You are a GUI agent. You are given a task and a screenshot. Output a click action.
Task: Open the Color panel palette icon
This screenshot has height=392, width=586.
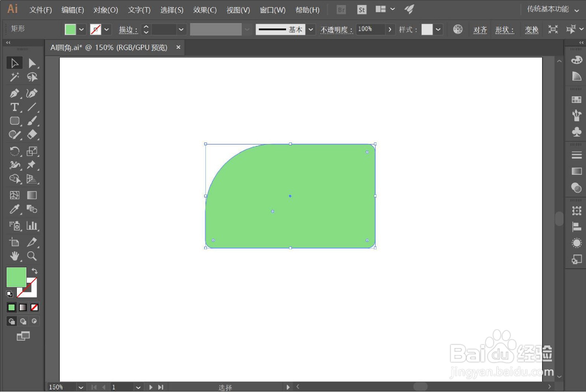(576, 60)
